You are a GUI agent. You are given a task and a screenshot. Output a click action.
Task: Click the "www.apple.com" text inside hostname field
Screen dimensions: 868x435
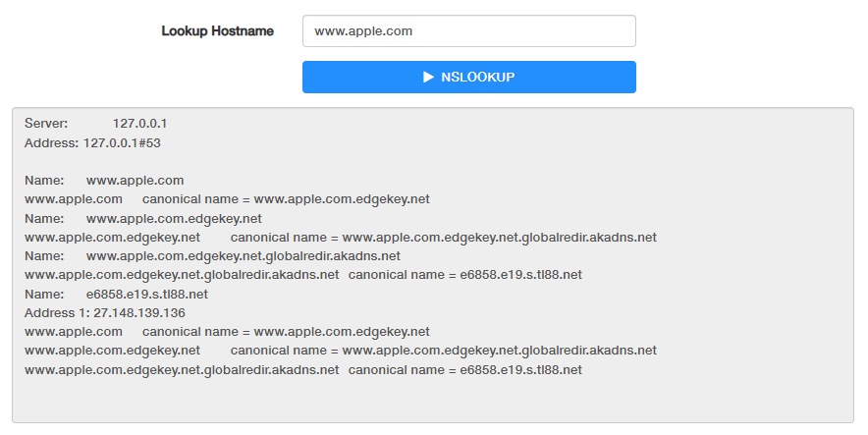point(363,30)
